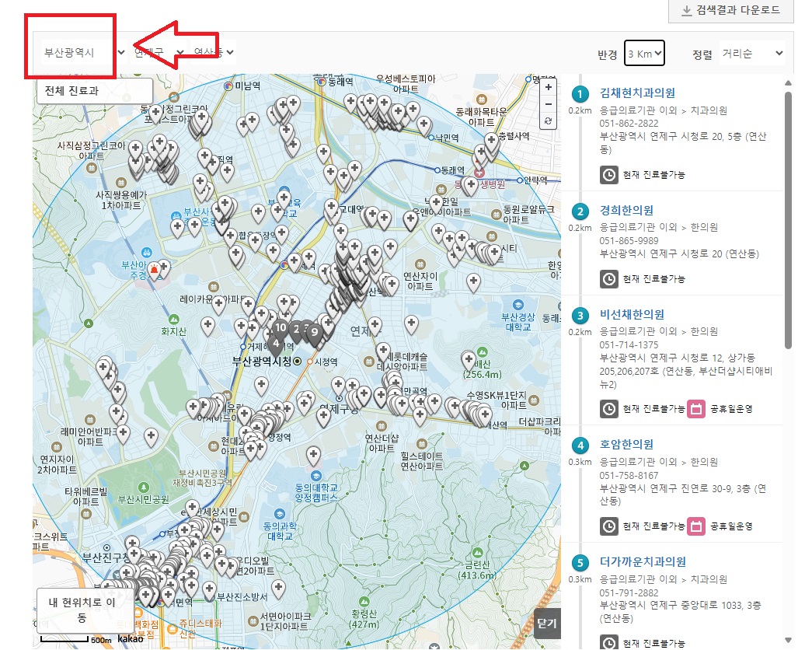Click map marker numbered 10
The image size is (812, 650).
tap(281, 329)
